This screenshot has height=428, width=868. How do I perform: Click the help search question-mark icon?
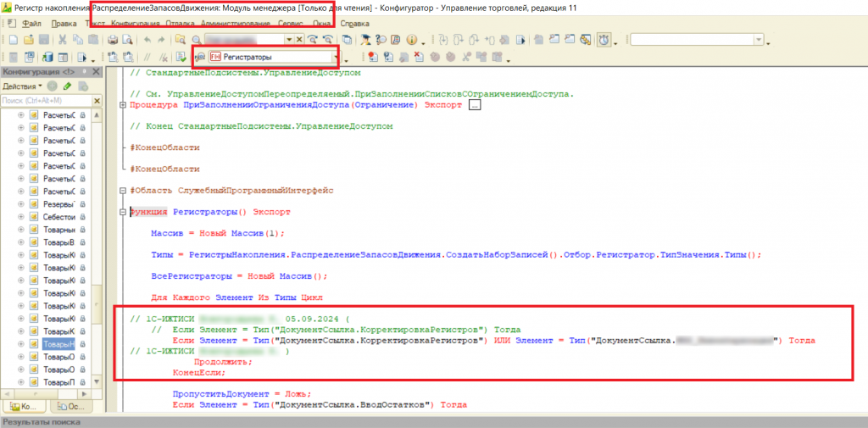381,39
